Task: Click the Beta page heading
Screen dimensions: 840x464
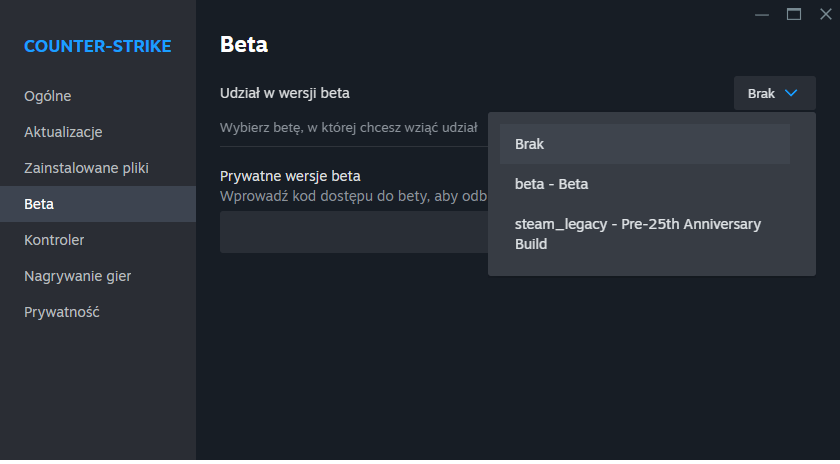Action: coord(244,45)
